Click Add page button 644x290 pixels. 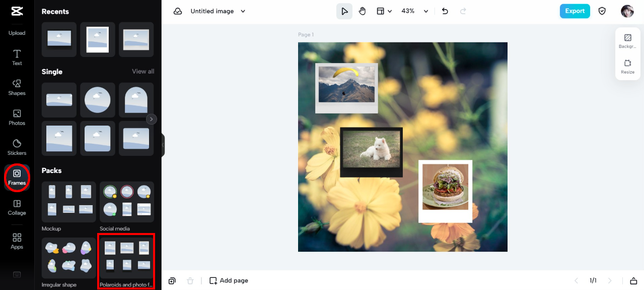(229, 280)
